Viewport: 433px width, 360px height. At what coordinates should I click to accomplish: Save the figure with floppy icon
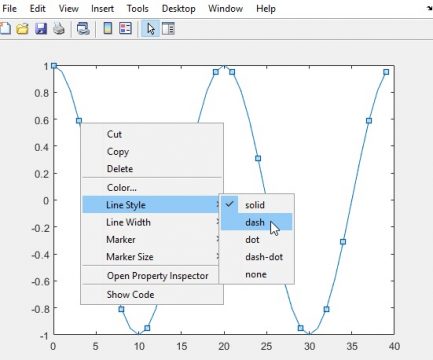(x=41, y=28)
